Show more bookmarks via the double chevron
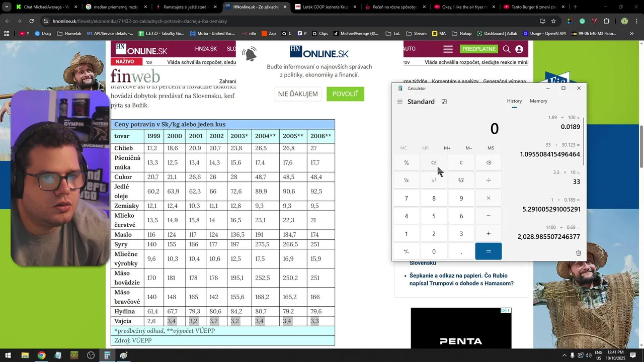Viewport: 644px width, 362px height. click(x=632, y=34)
